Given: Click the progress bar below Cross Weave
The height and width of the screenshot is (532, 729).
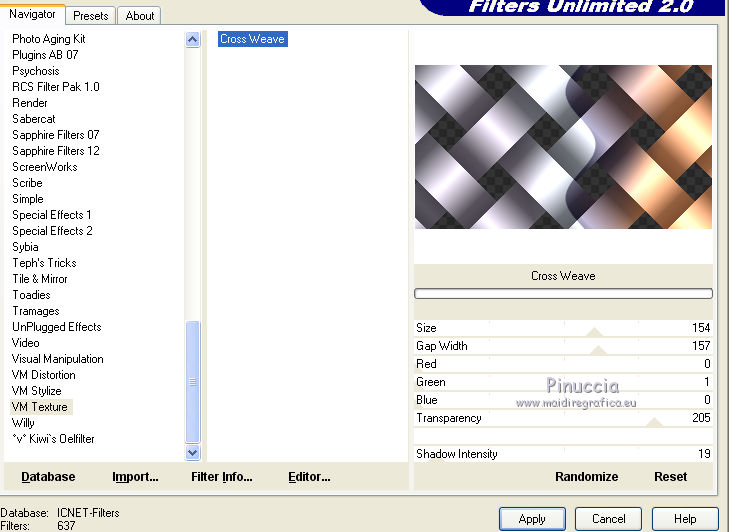Looking at the screenshot, I should click(563, 293).
